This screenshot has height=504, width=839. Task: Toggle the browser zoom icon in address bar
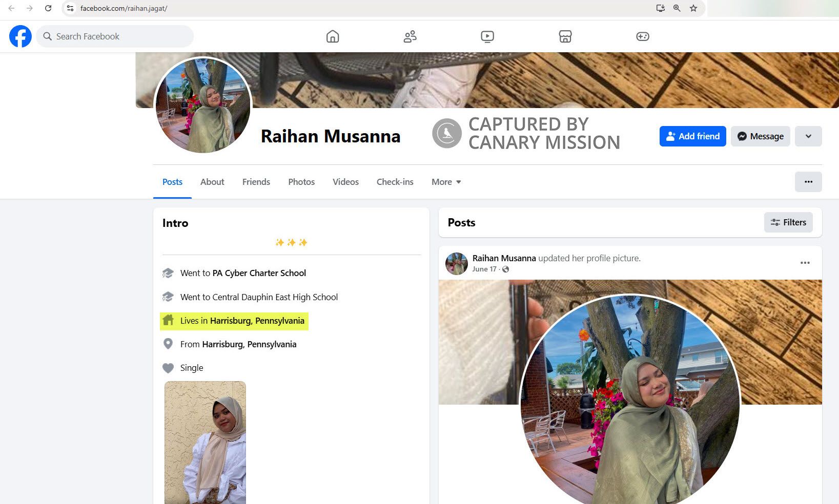coord(677,8)
